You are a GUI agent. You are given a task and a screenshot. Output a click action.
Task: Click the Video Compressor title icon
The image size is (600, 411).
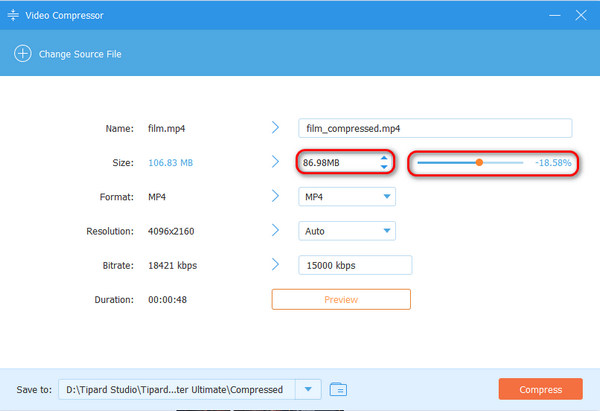(x=13, y=15)
